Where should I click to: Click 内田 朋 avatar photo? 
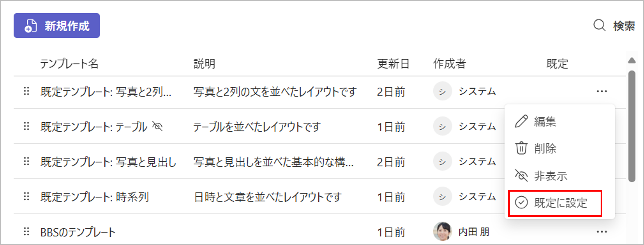(x=442, y=231)
